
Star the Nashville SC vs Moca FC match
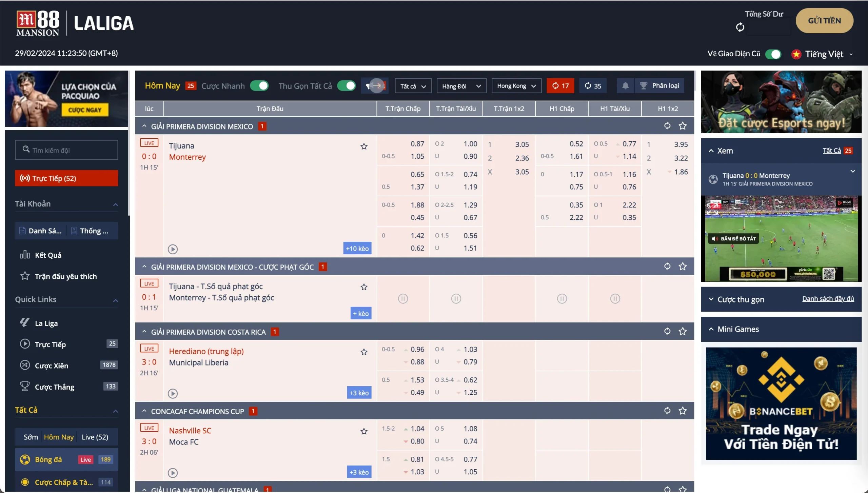coord(364,432)
